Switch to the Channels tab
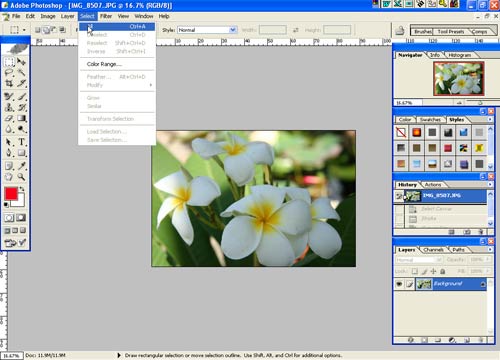The height and width of the screenshot is (360, 500). tap(433, 250)
